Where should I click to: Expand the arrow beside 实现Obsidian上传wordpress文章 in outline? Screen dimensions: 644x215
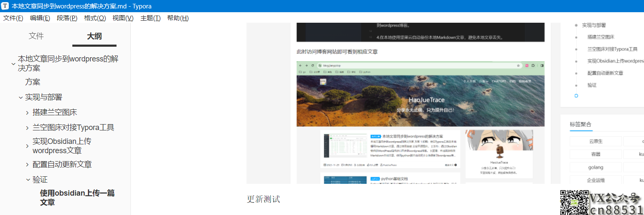[x=28, y=146]
